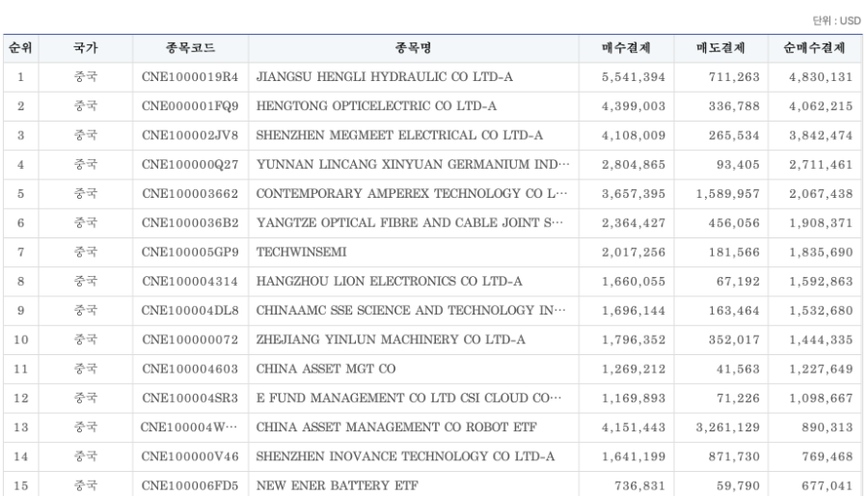Image resolution: width=868 pixels, height=496 pixels.
Task: Select YUNNAN LINCANG XINYUAN GERMANIUM row name
Action: 413,164
